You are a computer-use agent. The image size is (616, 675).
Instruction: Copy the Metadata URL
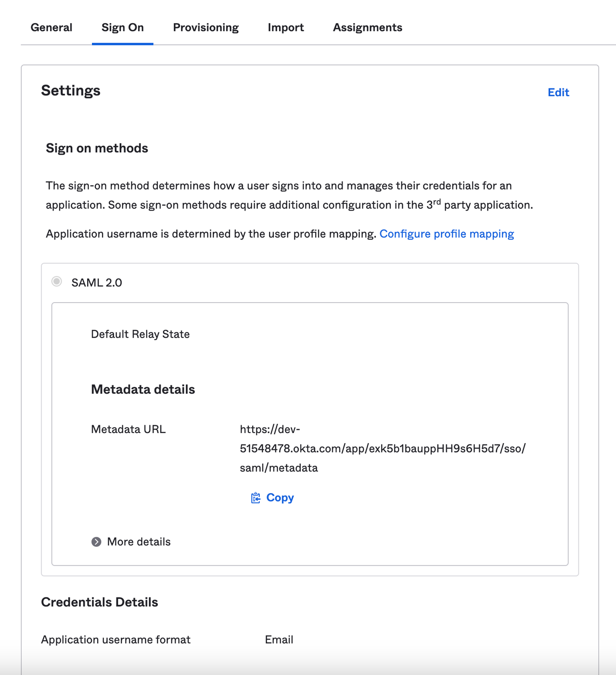pos(279,498)
